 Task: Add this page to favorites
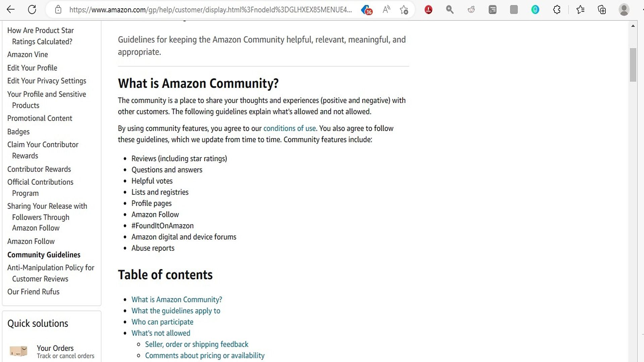pos(405,9)
